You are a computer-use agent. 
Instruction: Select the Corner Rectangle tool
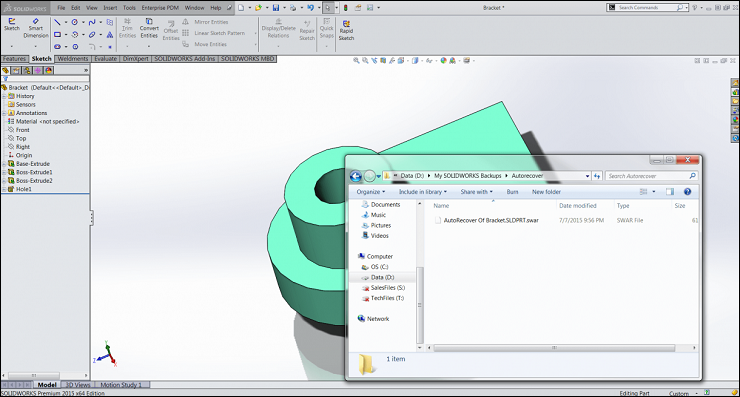click(x=57, y=34)
